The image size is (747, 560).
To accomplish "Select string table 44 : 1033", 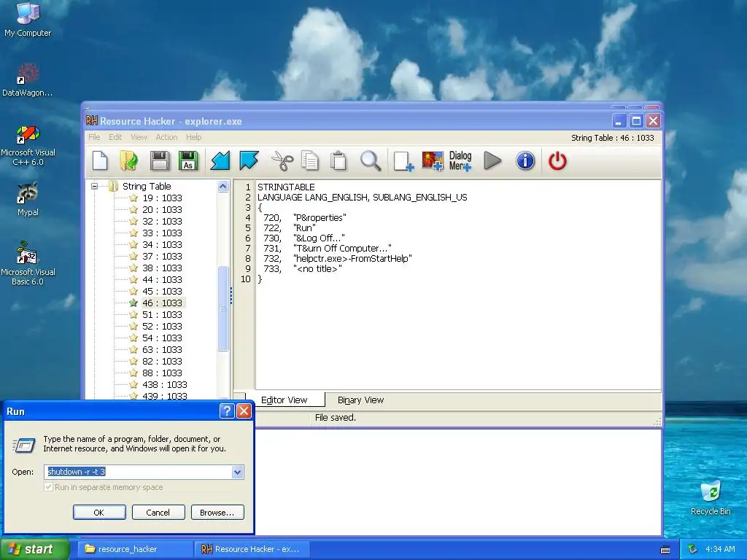I will click(162, 279).
